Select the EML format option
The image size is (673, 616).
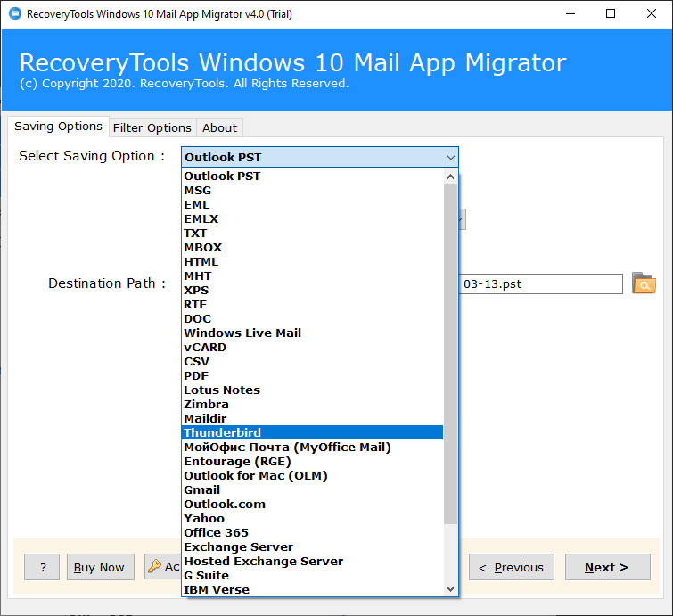[x=313, y=204]
